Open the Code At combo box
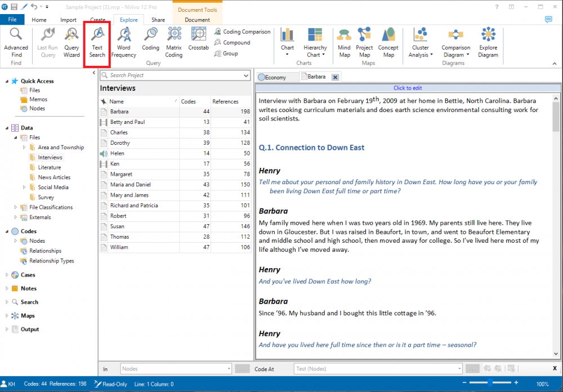 tap(378, 369)
